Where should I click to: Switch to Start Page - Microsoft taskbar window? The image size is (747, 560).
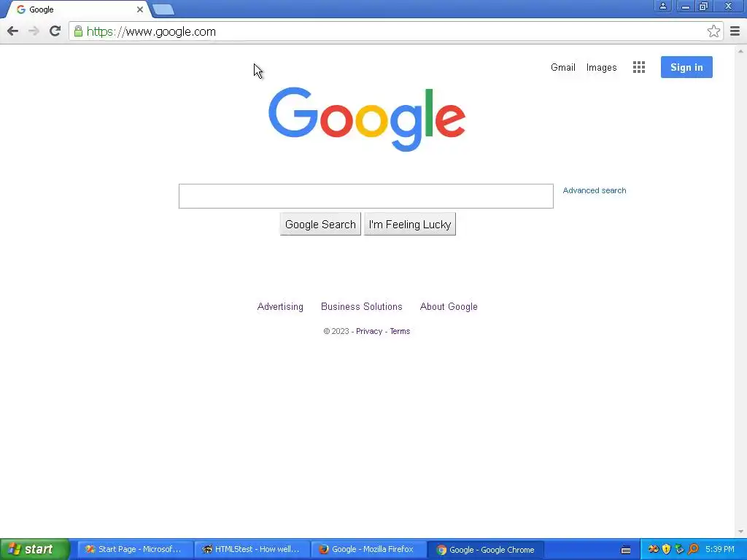tap(135, 550)
